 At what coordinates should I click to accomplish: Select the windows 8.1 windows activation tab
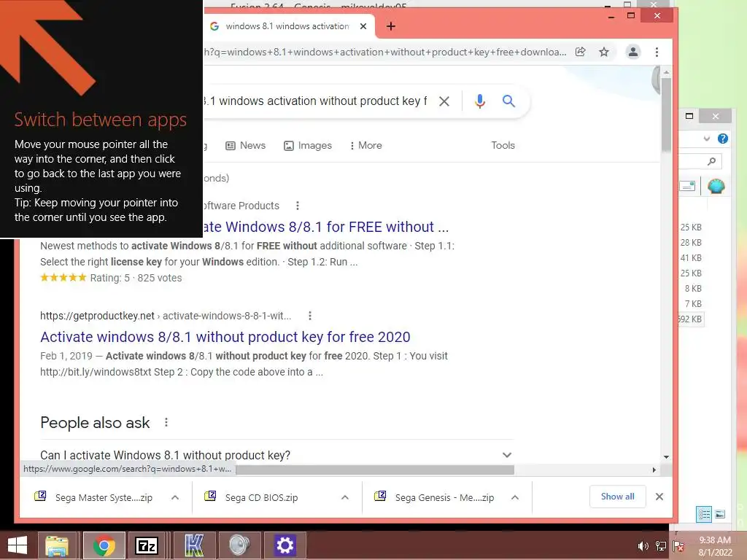click(x=287, y=26)
